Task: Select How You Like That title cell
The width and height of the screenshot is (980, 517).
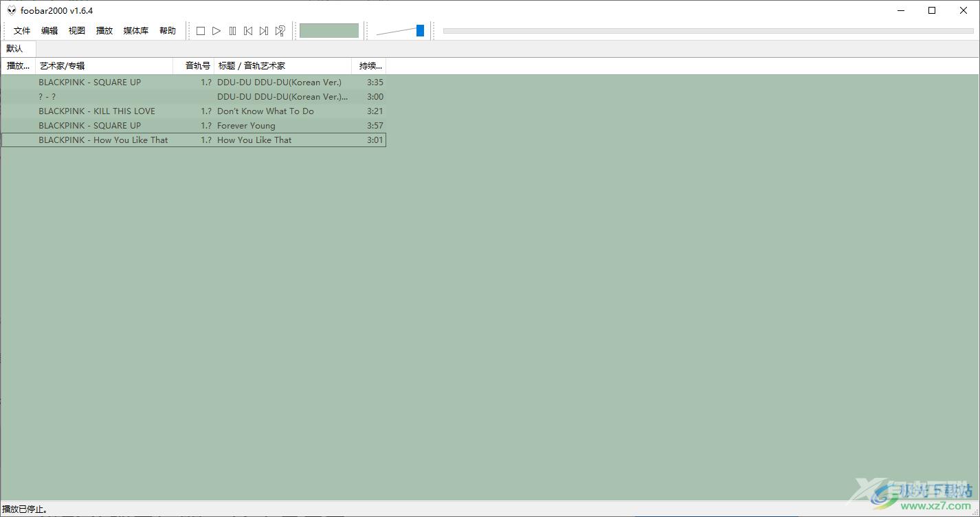Action: click(254, 140)
